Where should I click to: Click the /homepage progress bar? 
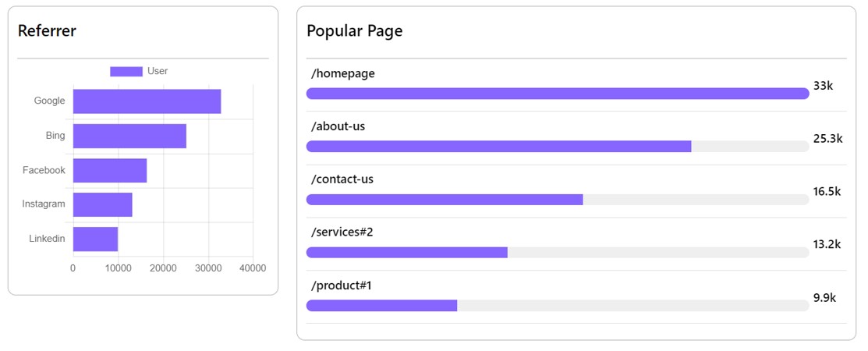[x=558, y=94]
